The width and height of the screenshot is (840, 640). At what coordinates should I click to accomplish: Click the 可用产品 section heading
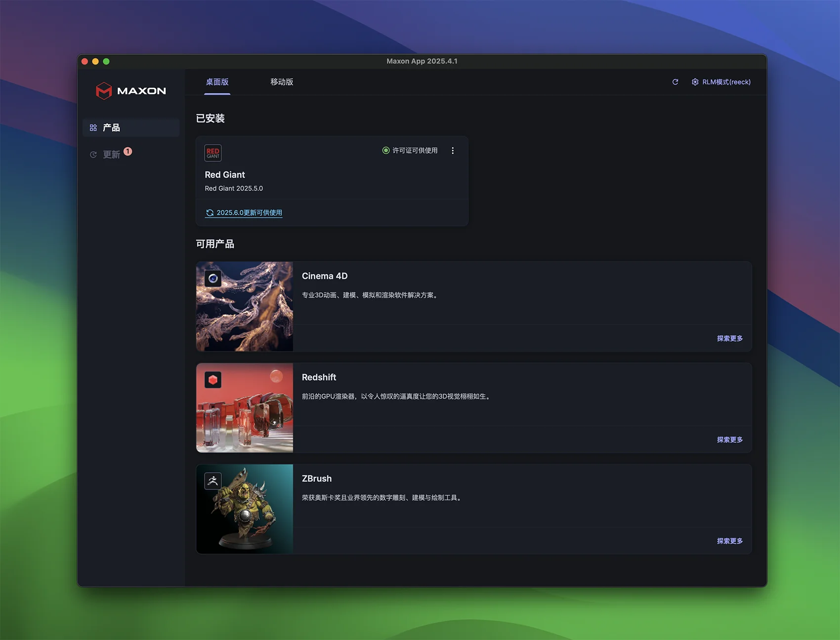(x=215, y=244)
